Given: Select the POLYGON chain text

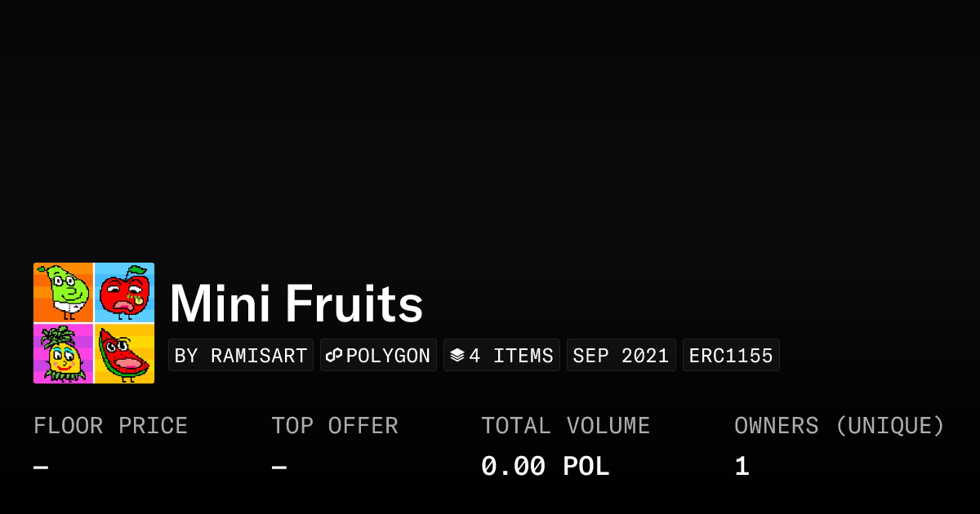Looking at the screenshot, I should coord(388,356).
